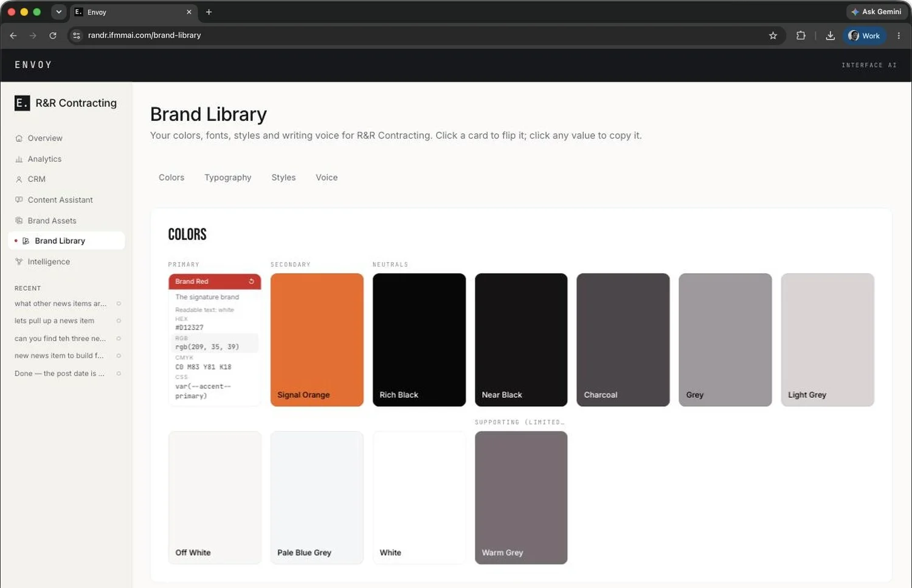Viewport: 912px width, 588px height.
Task: Copy the HEX value #D12327
Action: (189, 328)
